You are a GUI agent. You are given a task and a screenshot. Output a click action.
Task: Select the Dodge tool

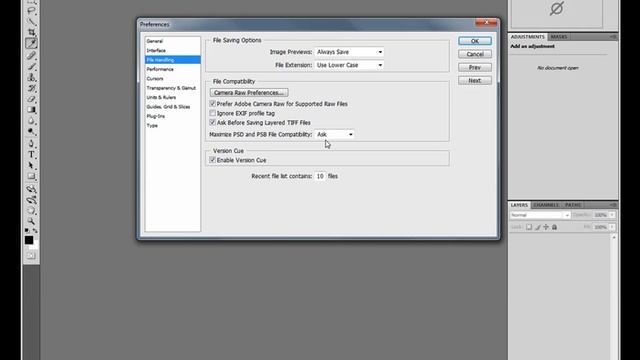click(31, 131)
